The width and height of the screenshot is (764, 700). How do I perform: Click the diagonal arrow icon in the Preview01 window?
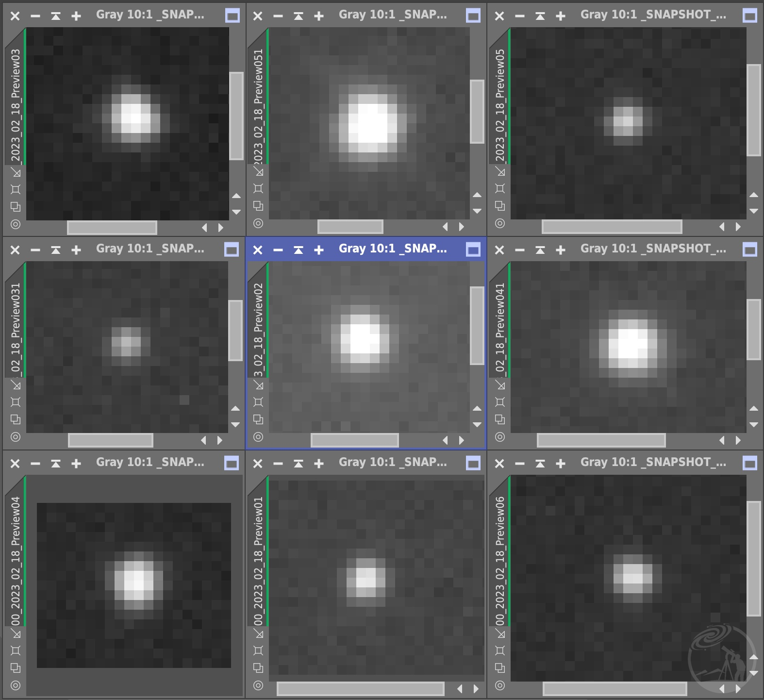[x=258, y=634]
